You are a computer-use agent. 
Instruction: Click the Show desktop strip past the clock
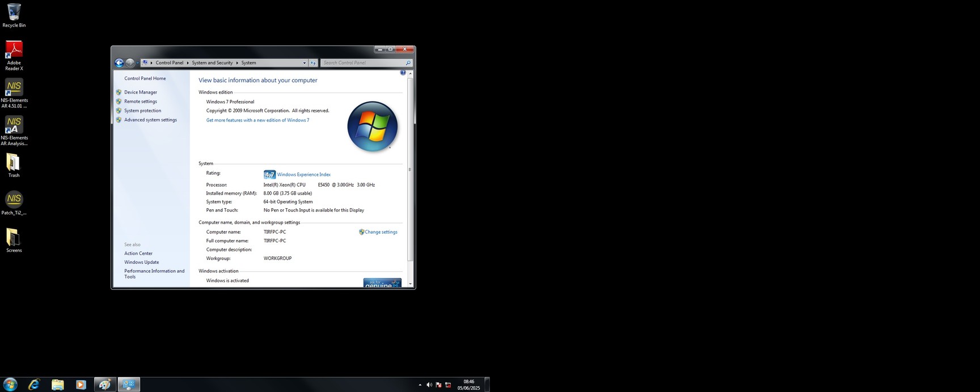click(487, 384)
